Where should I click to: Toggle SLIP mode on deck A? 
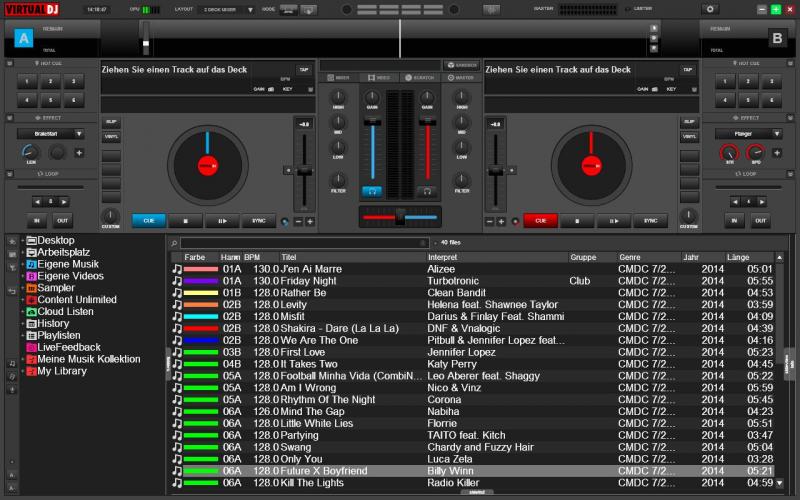click(111, 122)
